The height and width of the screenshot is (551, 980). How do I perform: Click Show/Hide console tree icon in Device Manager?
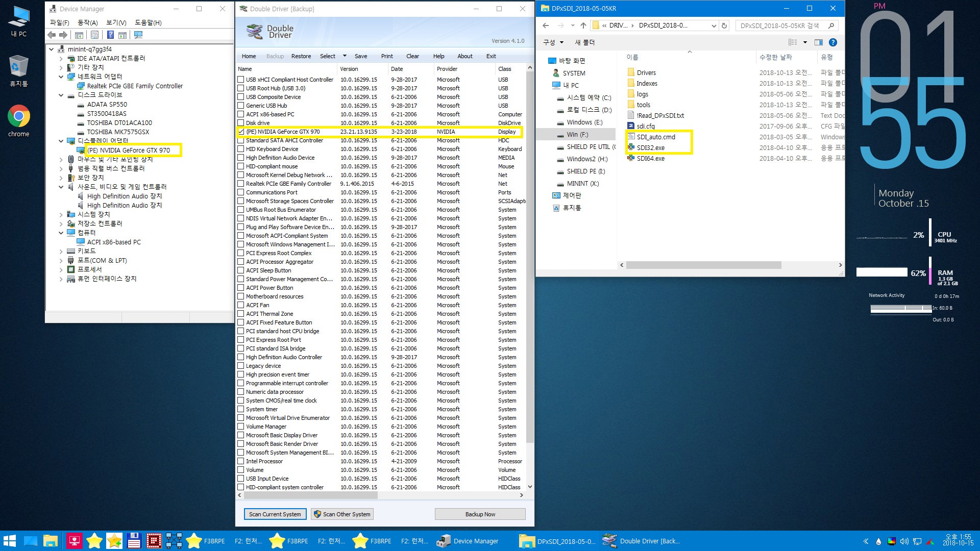[79, 35]
